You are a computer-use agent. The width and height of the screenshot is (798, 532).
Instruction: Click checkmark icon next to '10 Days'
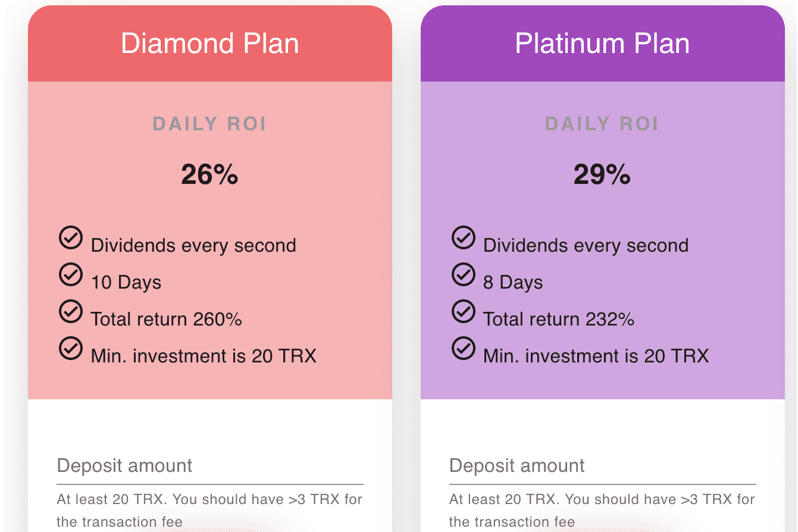(x=71, y=275)
